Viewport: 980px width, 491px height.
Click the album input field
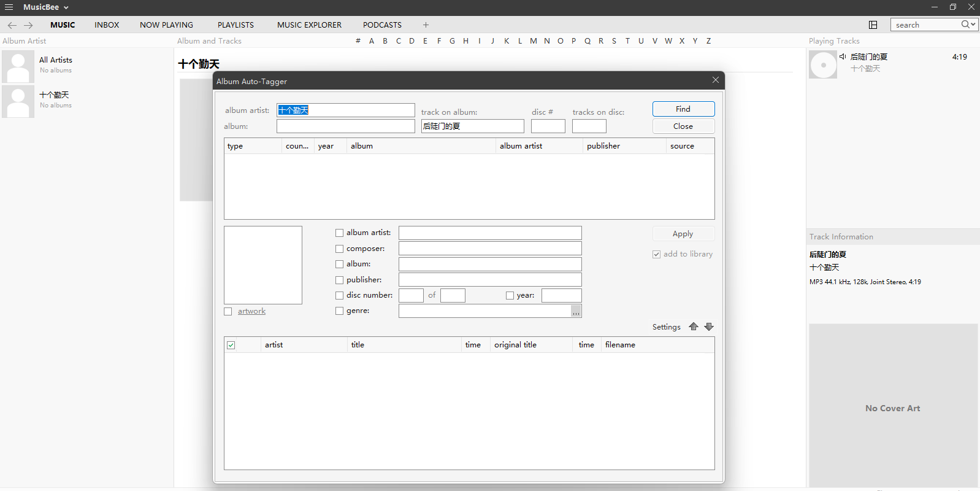click(345, 126)
